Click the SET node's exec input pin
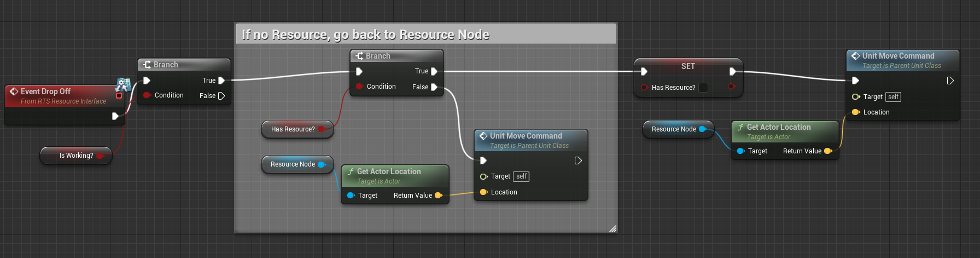980x258 pixels. [644, 71]
